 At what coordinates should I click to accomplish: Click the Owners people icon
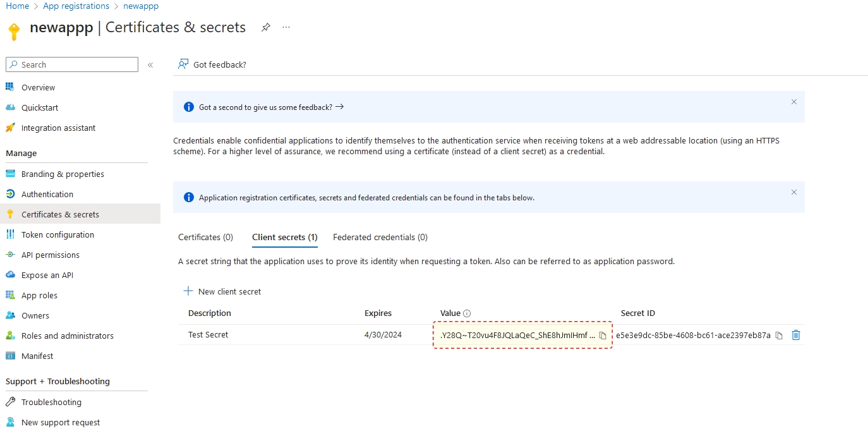(10, 315)
